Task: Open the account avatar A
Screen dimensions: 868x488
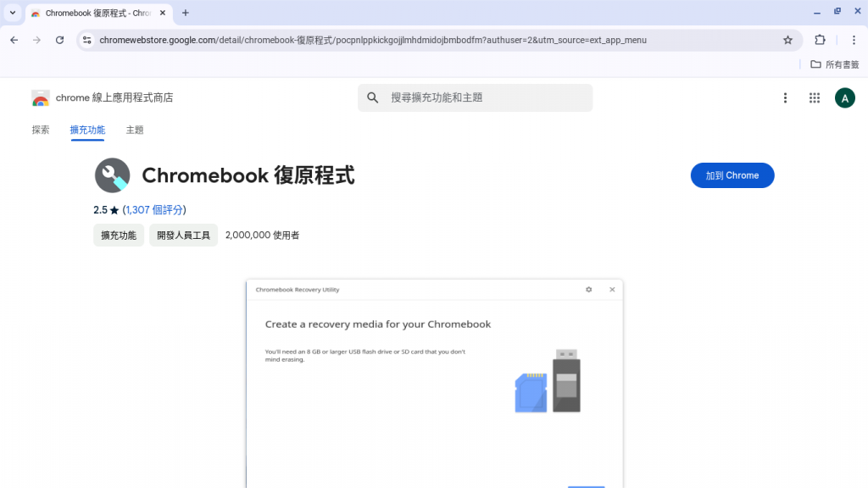Action: point(845,98)
